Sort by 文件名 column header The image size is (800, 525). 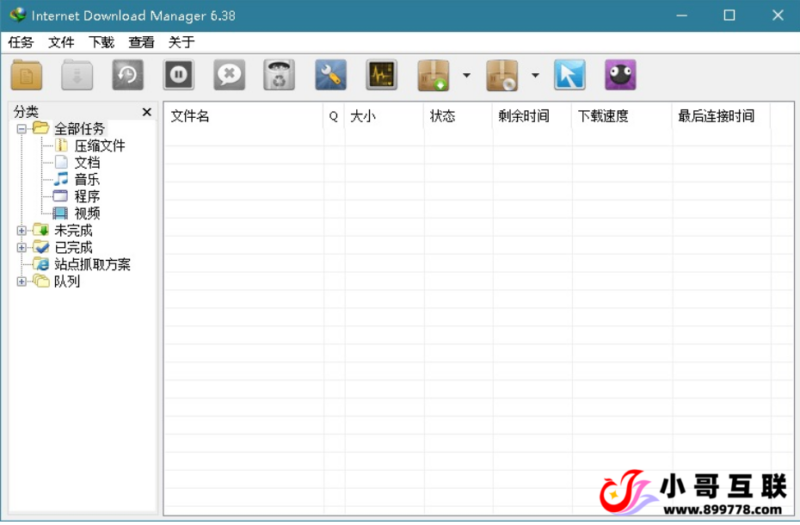coord(243,116)
